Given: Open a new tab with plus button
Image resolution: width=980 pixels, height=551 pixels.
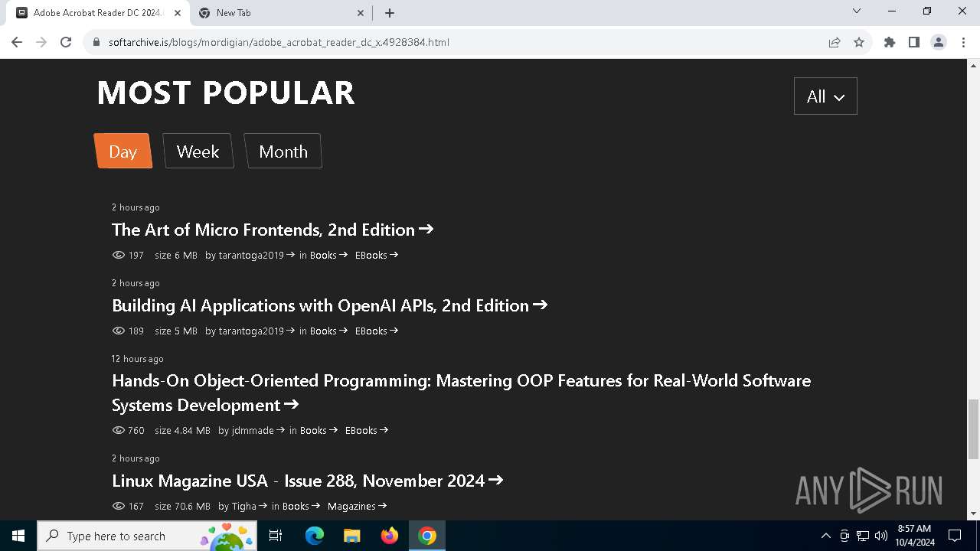Looking at the screenshot, I should click(390, 13).
